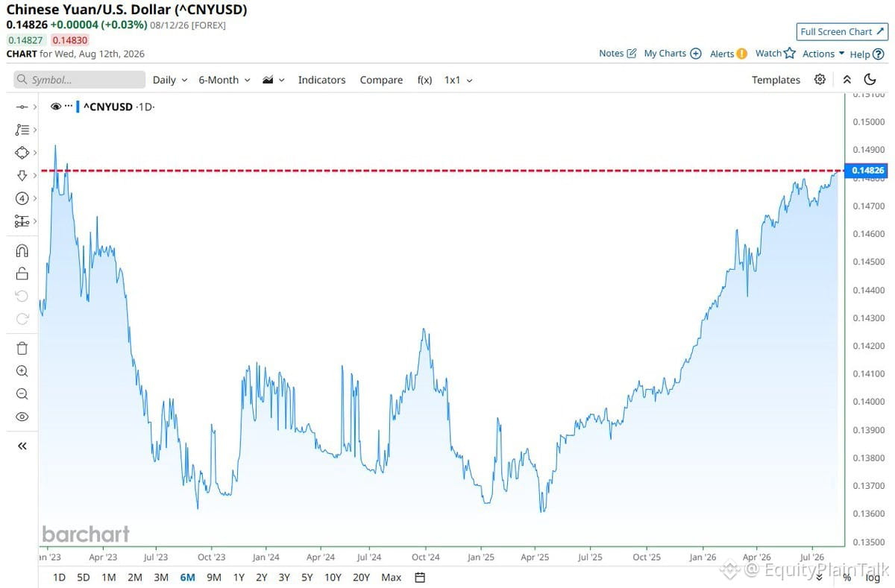Open the Templates menu

pos(776,80)
